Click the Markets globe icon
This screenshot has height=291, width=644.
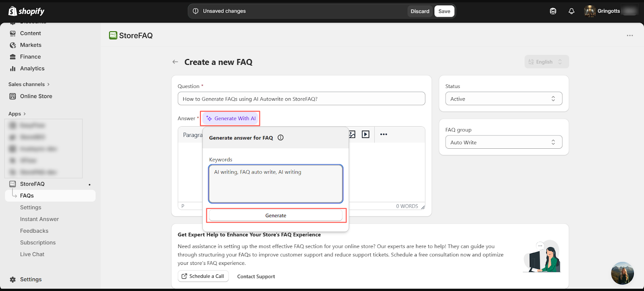(x=13, y=45)
